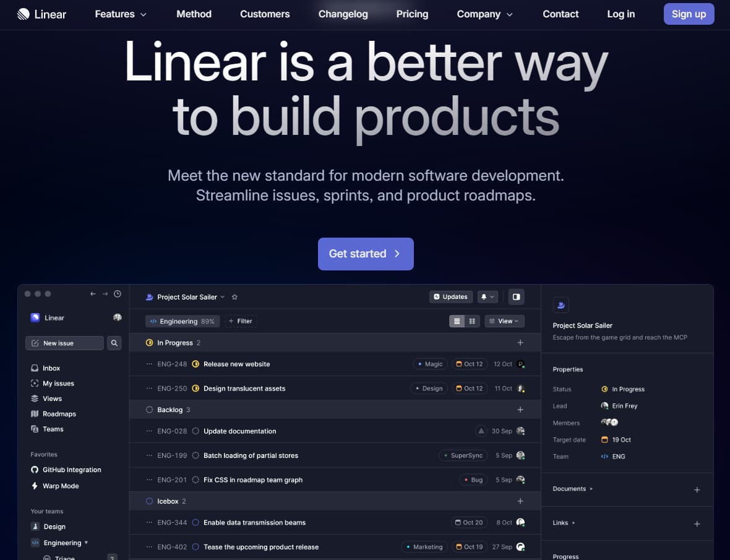Click the Linear logo in the top navigation

click(41, 14)
